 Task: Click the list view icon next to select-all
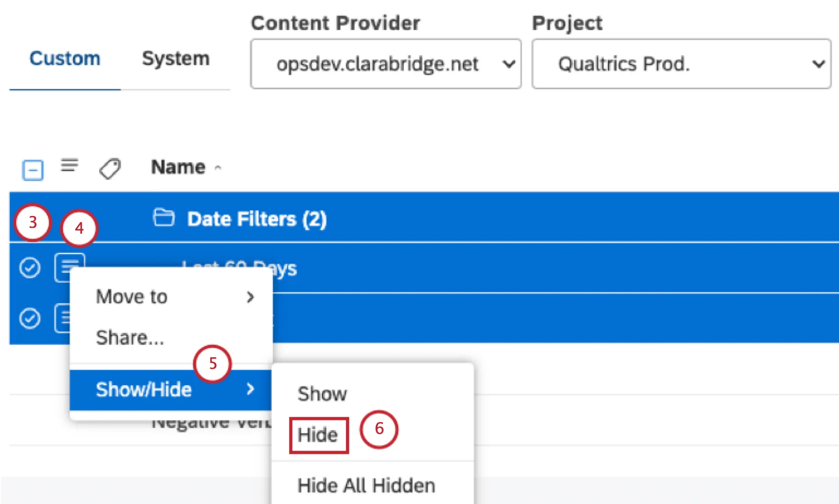(x=69, y=166)
